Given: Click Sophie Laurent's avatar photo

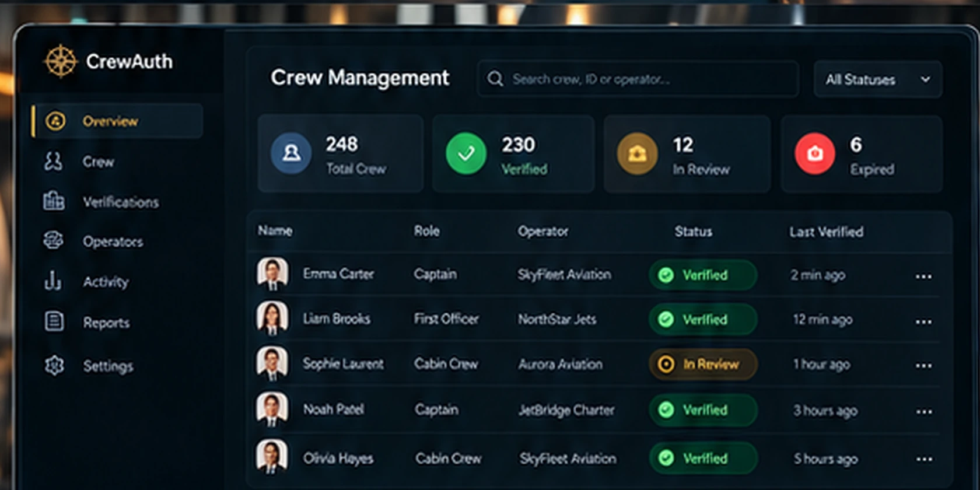Looking at the screenshot, I should tap(272, 363).
